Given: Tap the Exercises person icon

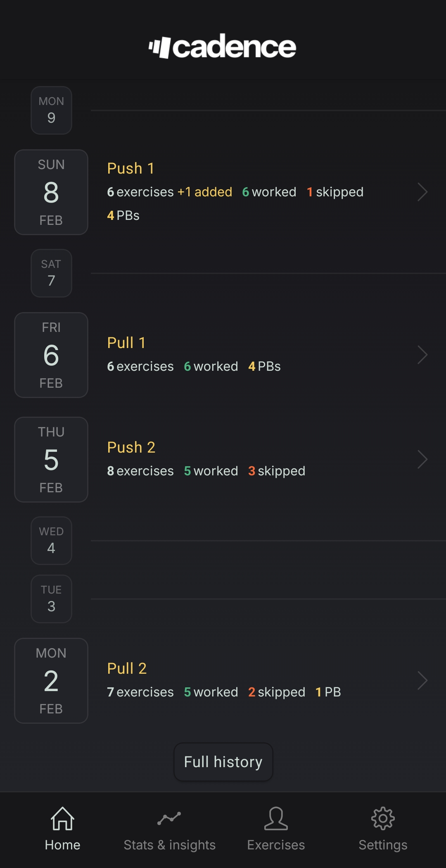Looking at the screenshot, I should 275,818.
